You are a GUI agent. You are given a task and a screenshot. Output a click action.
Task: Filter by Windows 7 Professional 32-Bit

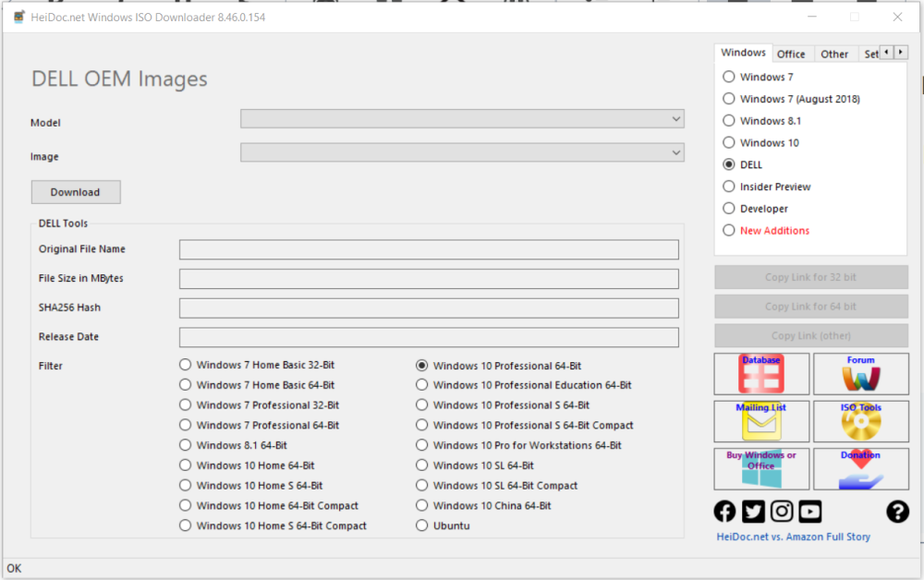(260, 405)
